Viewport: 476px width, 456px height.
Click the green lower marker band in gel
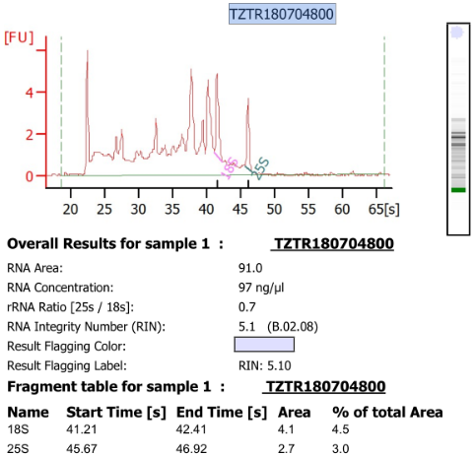click(x=458, y=190)
